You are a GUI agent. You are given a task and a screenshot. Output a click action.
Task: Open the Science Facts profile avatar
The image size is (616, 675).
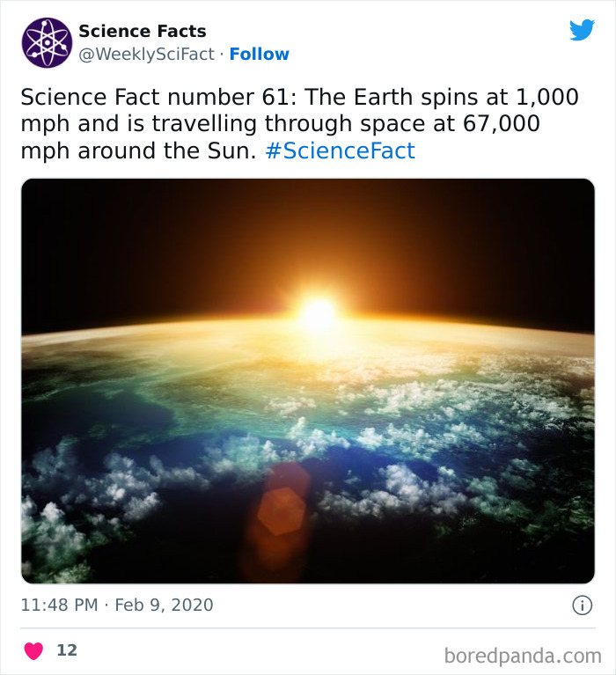(47, 42)
